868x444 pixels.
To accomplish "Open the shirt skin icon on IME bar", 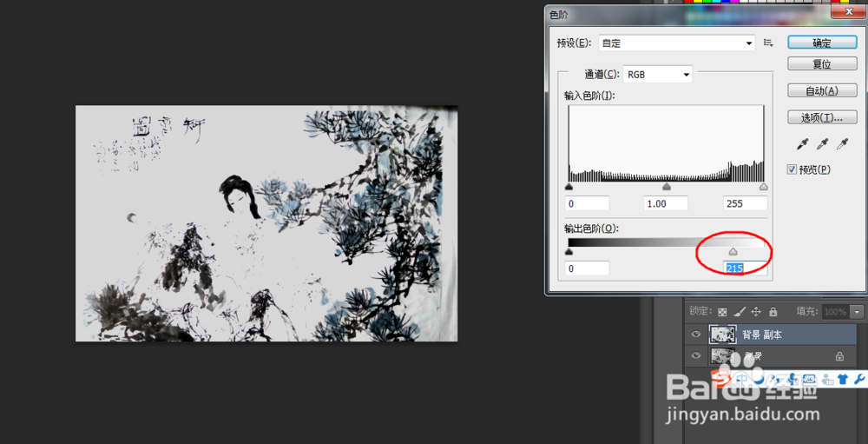I will (843, 379).
